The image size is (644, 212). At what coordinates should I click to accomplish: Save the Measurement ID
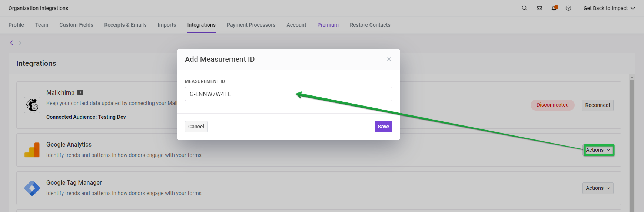[x=383, y=127]
